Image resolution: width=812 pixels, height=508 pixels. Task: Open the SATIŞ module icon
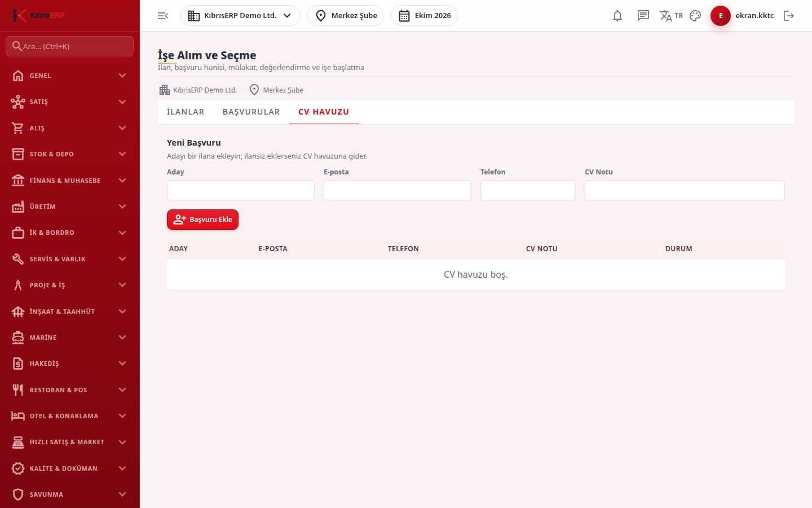(18, 102)
